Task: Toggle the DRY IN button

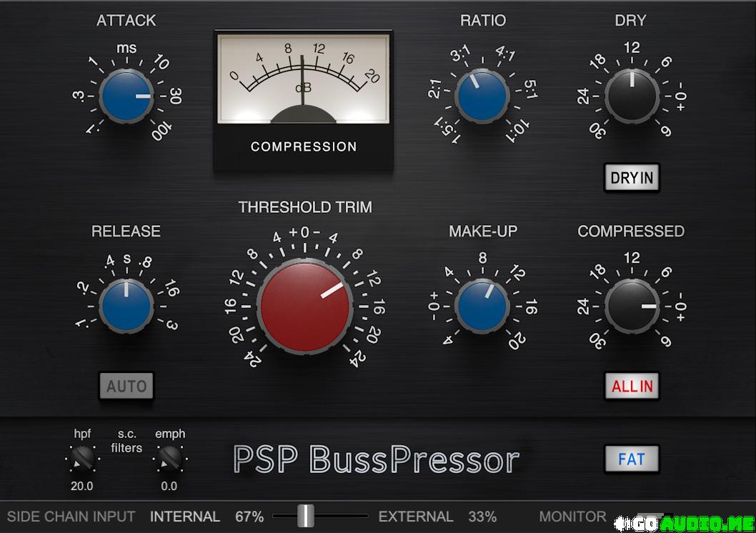Action: 632,177
